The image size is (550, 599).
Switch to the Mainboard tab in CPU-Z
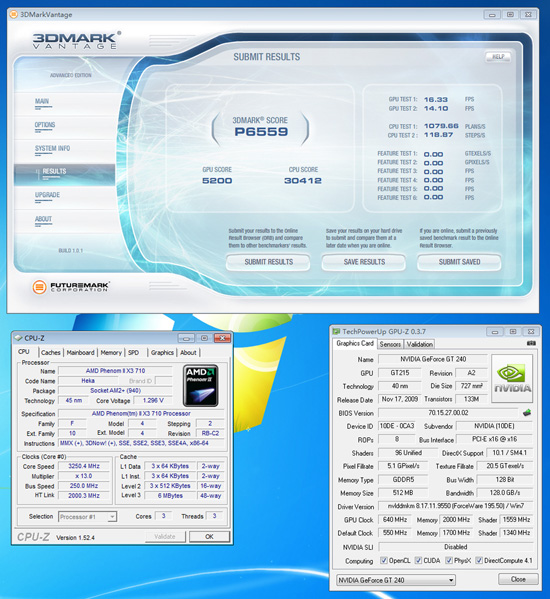(x=81, y=353)
